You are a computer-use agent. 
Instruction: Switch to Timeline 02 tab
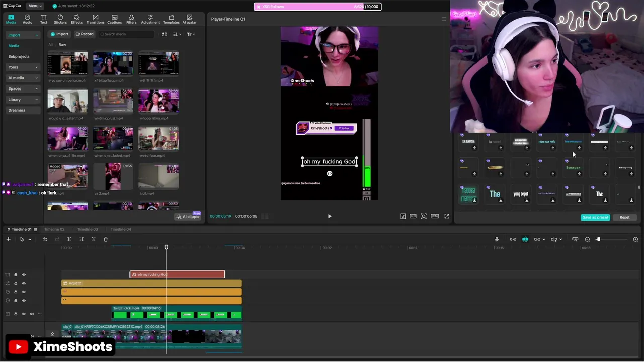[x=54, y=229]
